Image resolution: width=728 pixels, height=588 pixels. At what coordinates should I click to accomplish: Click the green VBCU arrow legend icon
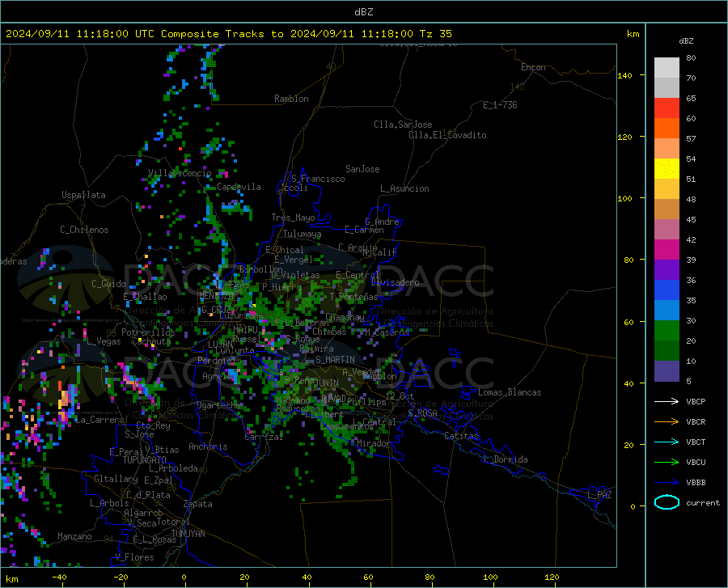click(x=667, y=463)
